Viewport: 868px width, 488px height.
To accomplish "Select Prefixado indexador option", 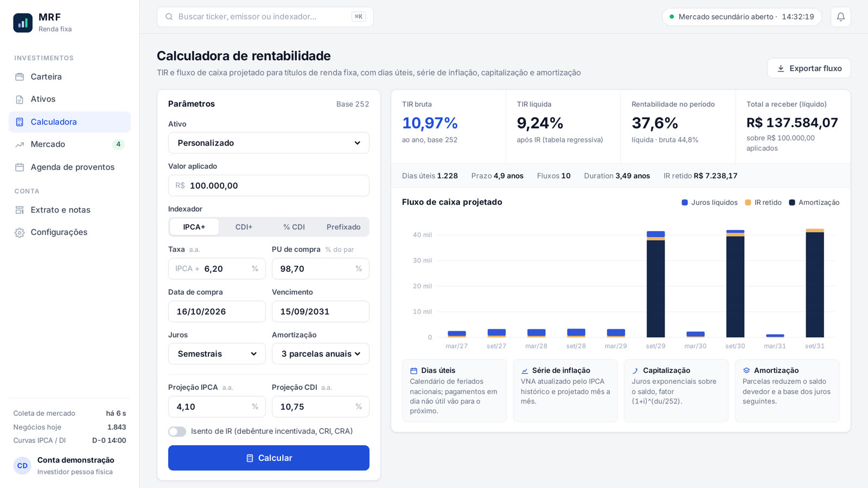I will tap(343, 227).
